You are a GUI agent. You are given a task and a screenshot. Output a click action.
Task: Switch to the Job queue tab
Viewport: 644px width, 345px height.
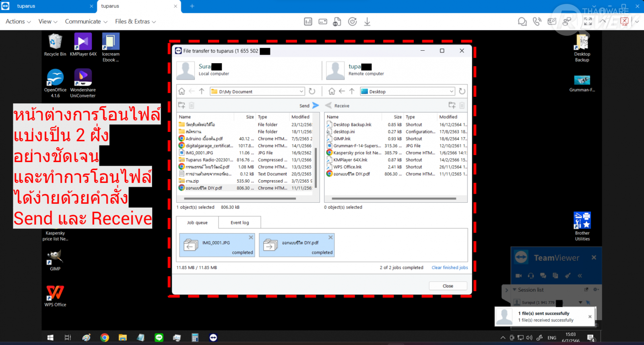click(197, 222)
